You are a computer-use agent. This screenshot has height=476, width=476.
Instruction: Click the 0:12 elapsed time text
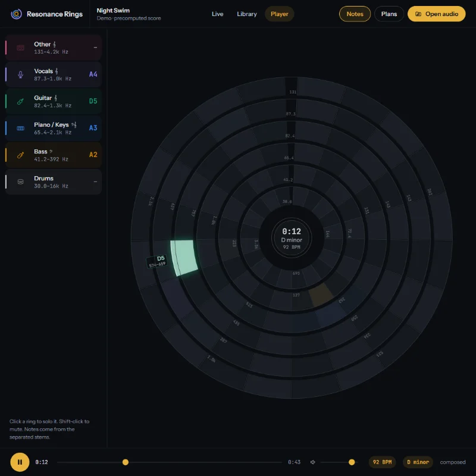point(42,462)
